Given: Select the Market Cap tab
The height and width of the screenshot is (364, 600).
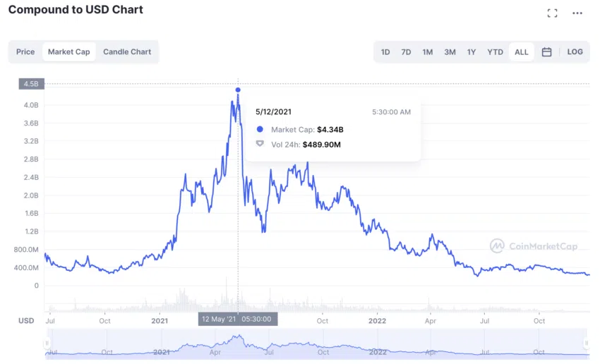Looking at the screenshot, I should point(69,51).
